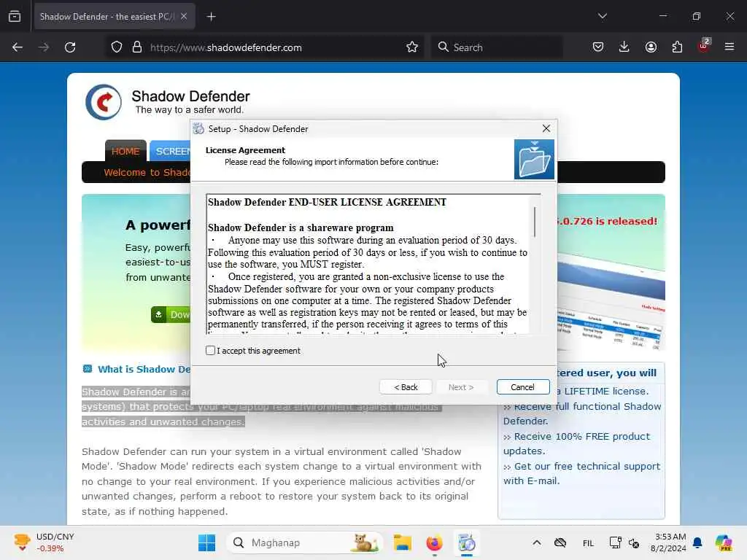Click the '.0.726 is released!' red text
Viewport: 747px width, 560px height.
tap(606, 221)
